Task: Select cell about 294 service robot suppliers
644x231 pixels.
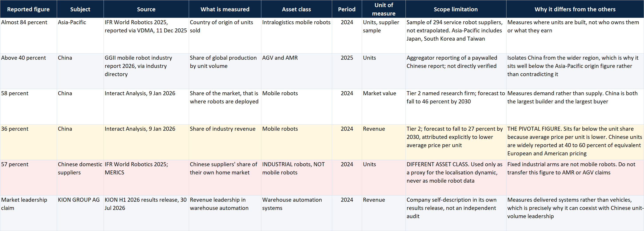Action: 456,36
